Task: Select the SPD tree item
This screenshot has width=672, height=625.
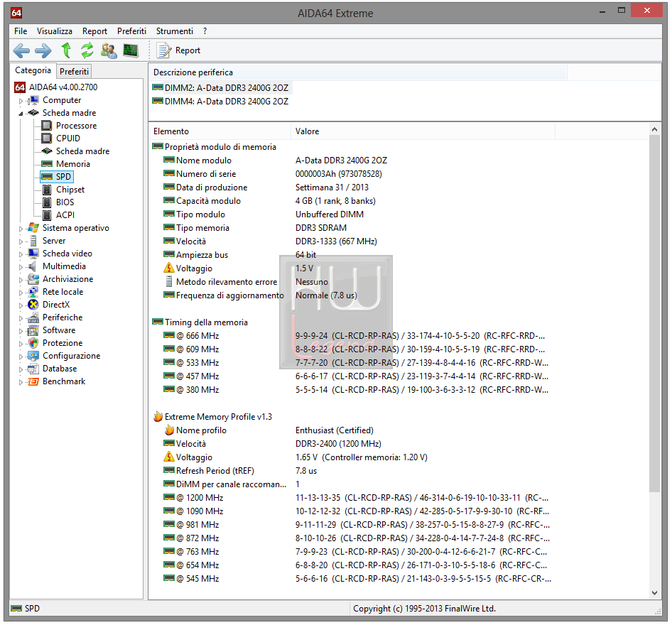Action: click(x=57, y=176)
